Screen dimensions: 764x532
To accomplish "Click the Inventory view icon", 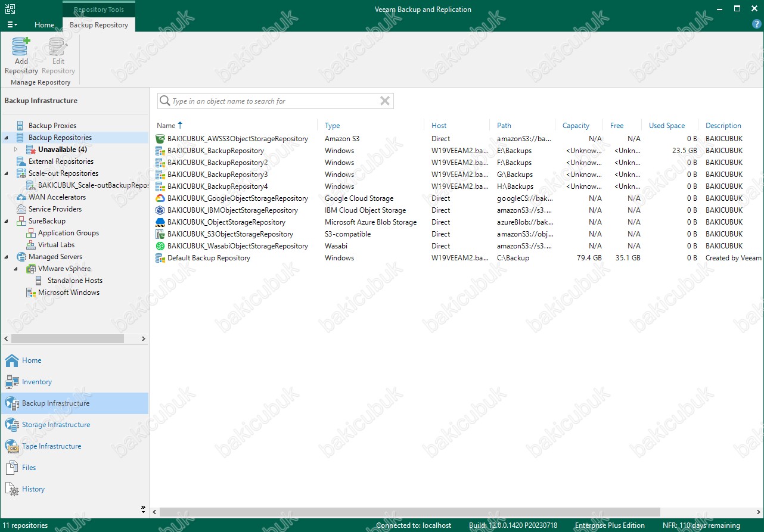I will [12, 382].
